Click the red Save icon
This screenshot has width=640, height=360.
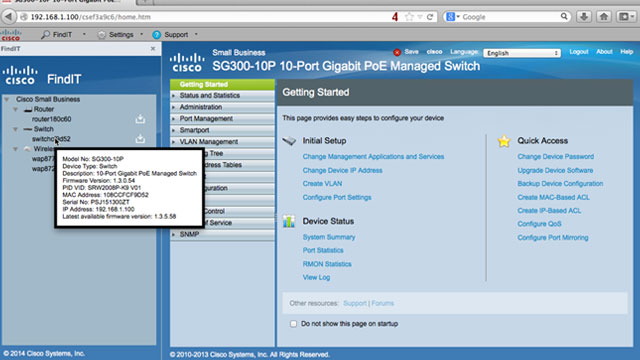pos(397,52)
